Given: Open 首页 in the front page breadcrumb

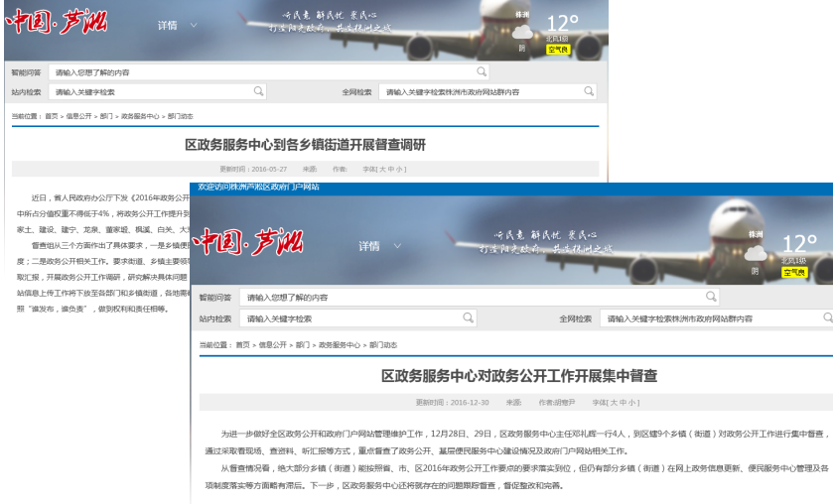Looking at the screenshot, I should pos(242,345).
